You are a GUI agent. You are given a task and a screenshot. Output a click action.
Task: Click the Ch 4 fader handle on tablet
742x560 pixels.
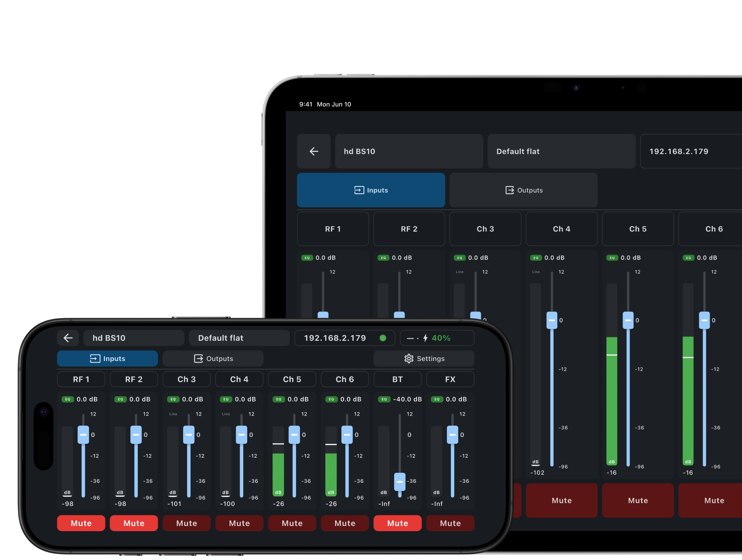point(552,320)
